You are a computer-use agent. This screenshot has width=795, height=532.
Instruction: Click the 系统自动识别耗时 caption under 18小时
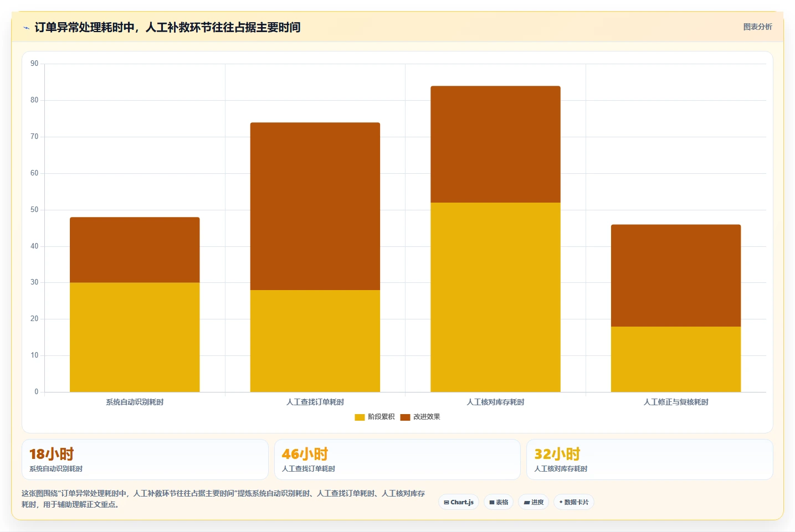click(56, 469)
